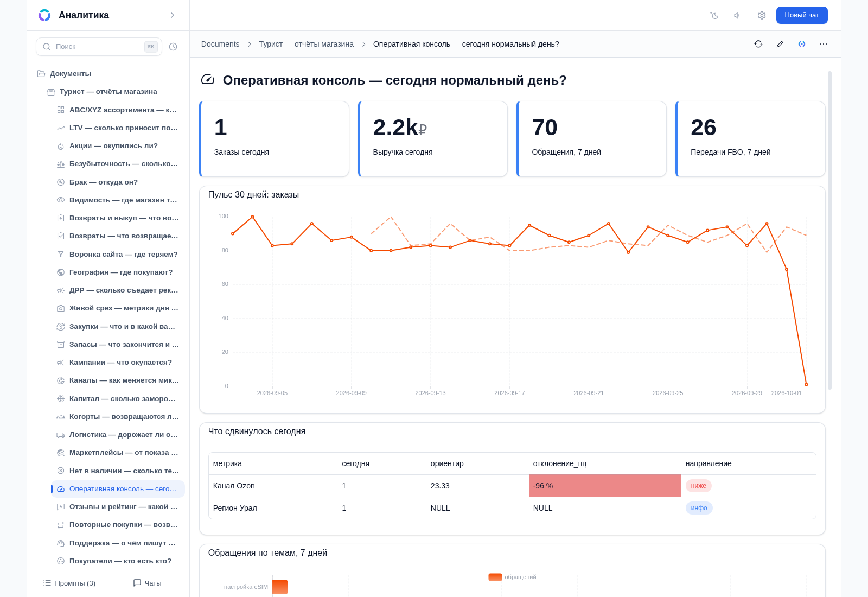Viewport: 868px width, 597px height.
Task: Go to Documents breadcrumb
Action: 220,44
